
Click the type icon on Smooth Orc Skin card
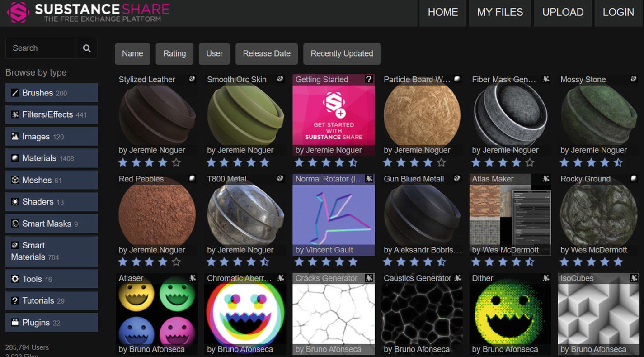click(x=280, y=79)
